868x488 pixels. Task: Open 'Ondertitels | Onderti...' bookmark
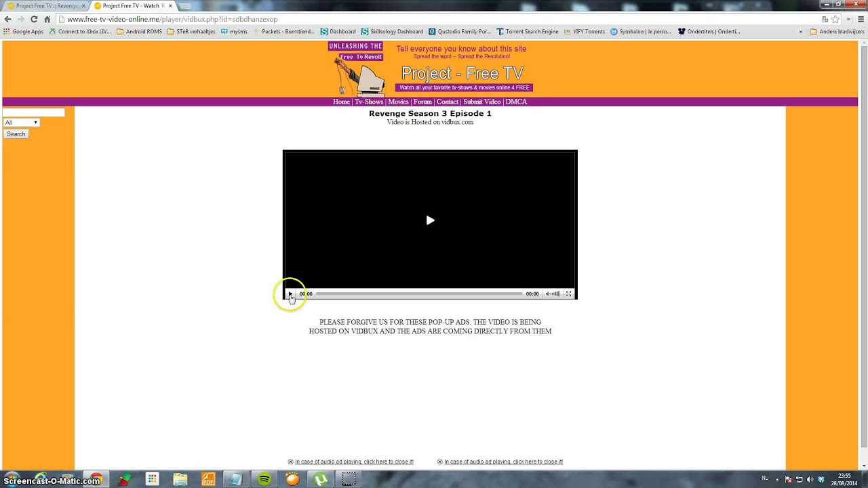[709, 31]
